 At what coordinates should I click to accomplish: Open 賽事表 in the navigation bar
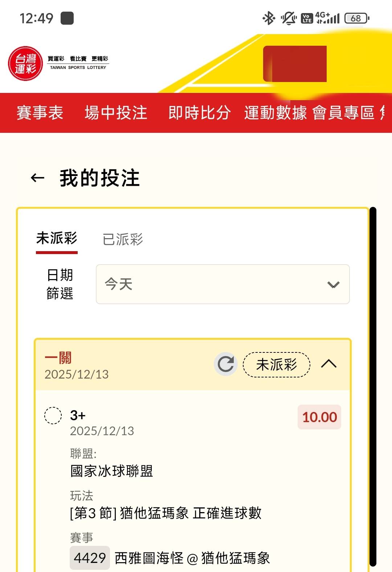[40, 113]
